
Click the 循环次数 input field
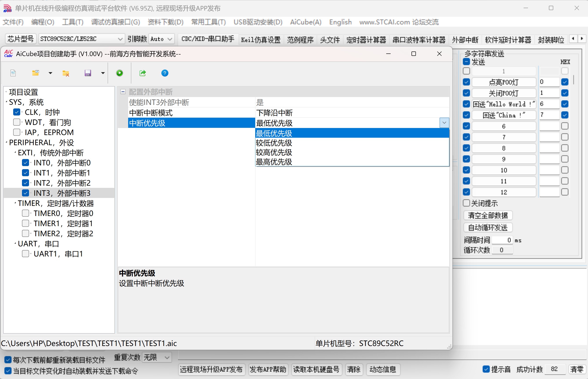pyautogui.click(x=502, y=250)
